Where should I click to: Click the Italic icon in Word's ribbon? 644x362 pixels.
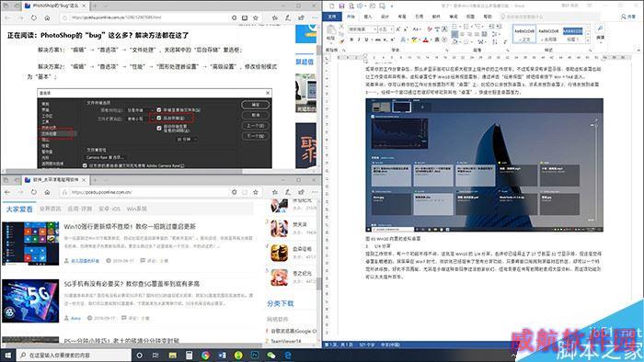click(359, 40)
